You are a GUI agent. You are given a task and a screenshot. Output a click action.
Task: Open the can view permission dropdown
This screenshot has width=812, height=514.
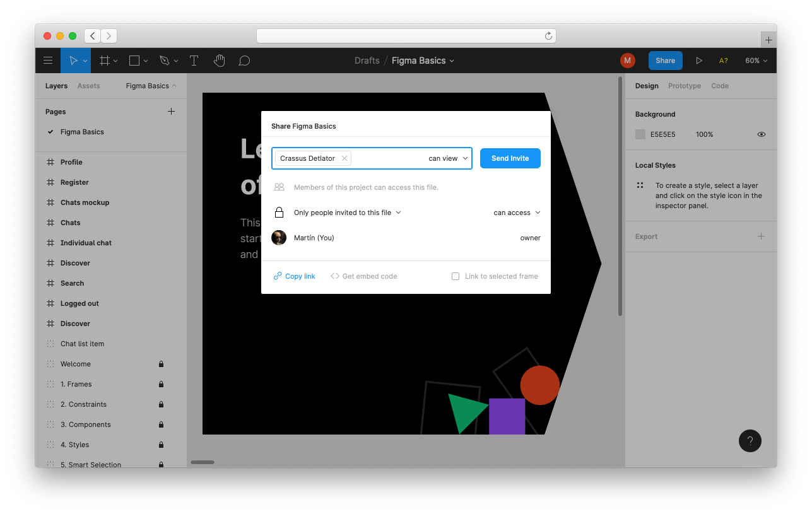click(448, 158)
